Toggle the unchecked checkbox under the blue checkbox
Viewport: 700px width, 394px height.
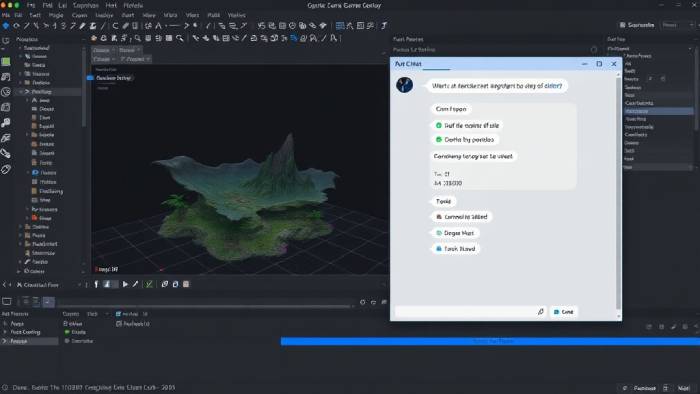[x=119, y=323]
